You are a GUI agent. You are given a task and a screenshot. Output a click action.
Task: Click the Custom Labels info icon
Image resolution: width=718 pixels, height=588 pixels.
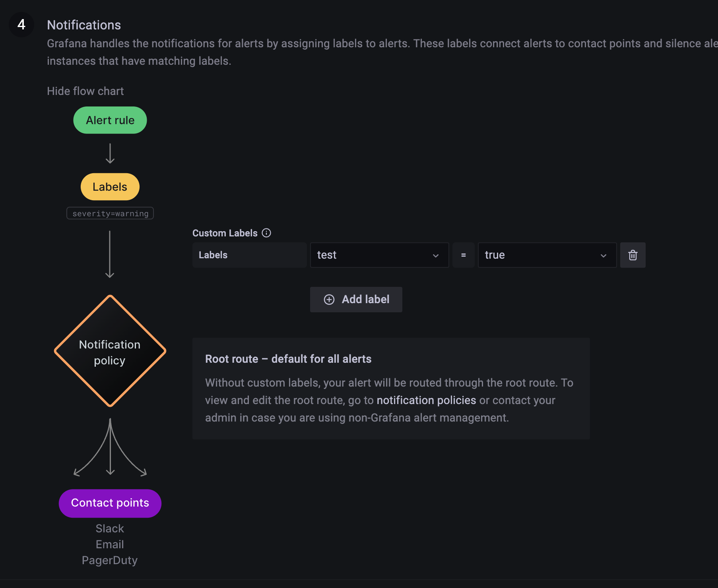point(266,233)
